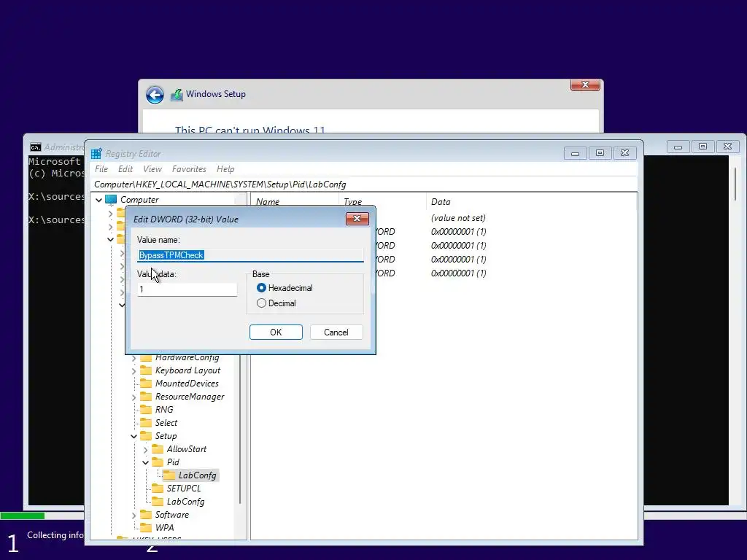Expand the HardwareConfig key
Viewport: 747px width, 560px height.
point(134,357)
